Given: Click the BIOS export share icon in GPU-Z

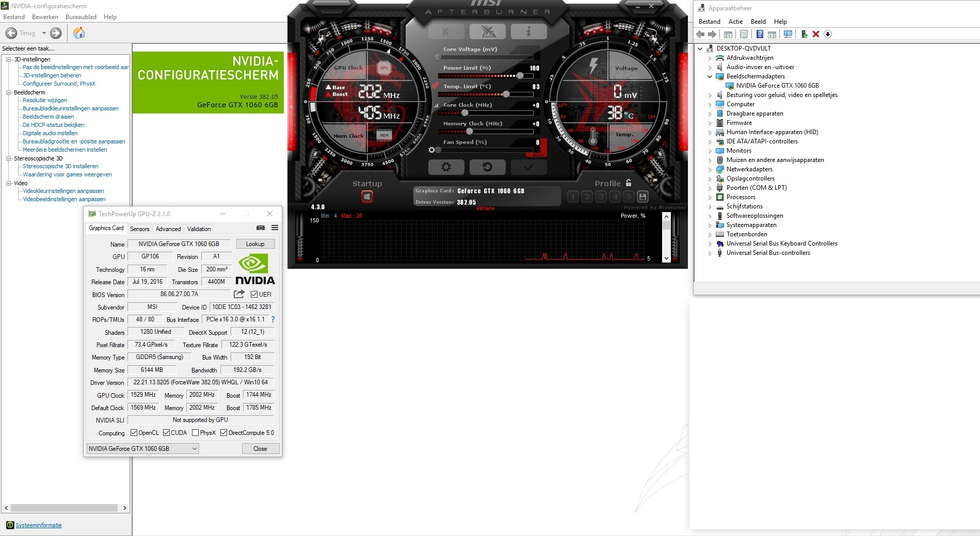Looking at the screenshot, I should pos(239,294).
